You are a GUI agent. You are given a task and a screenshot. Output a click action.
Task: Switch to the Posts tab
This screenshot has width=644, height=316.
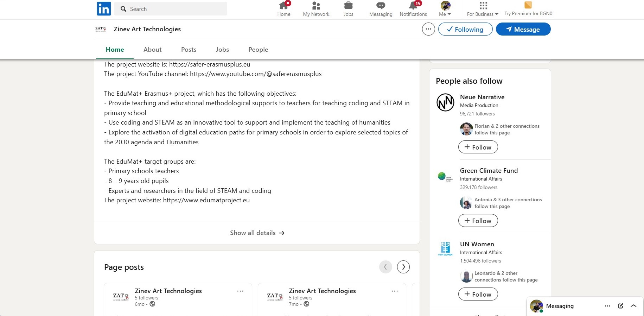coord(189,50)
